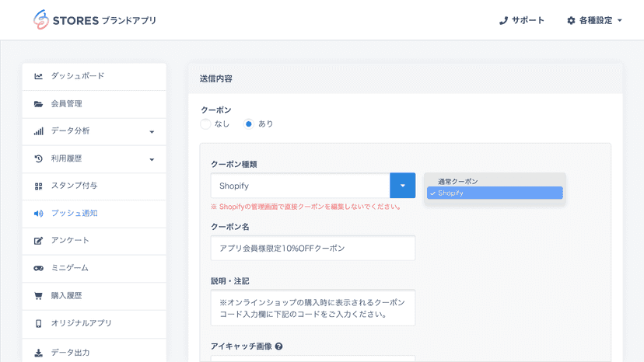
Task: Open ダッシュボード in the sidebar
Action: point(94,76)
